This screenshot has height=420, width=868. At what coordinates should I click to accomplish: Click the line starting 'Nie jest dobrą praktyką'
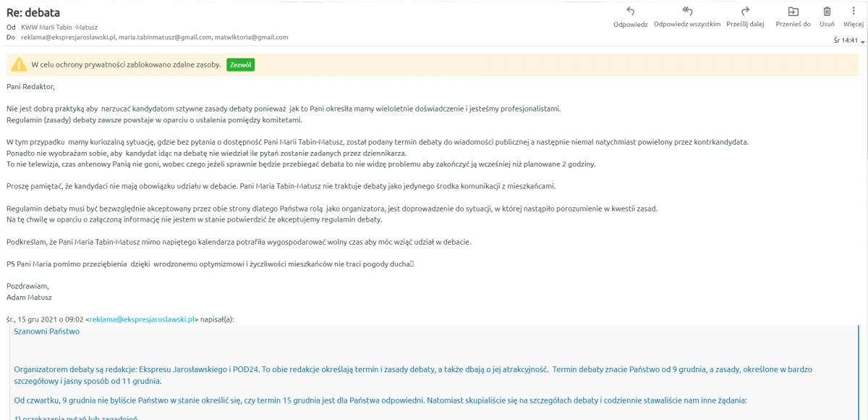(284, 109)
